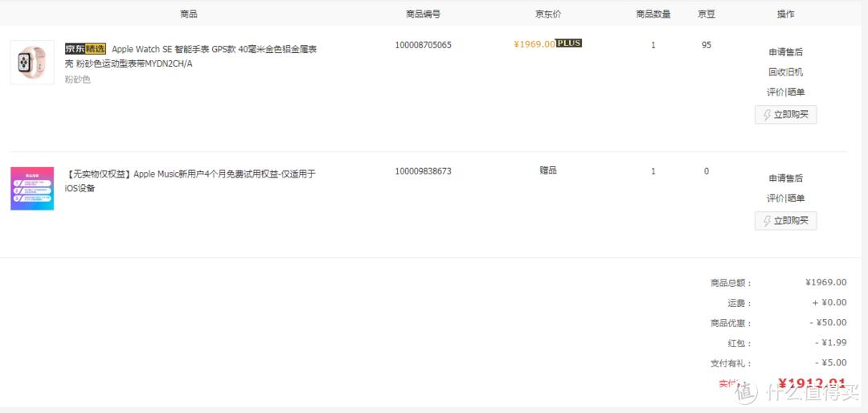Image resolution: width=868 pixels, height=413 pixels.
Task: Click the product number 100008705065
Action: pyautogui.click(x=423, y=45)
